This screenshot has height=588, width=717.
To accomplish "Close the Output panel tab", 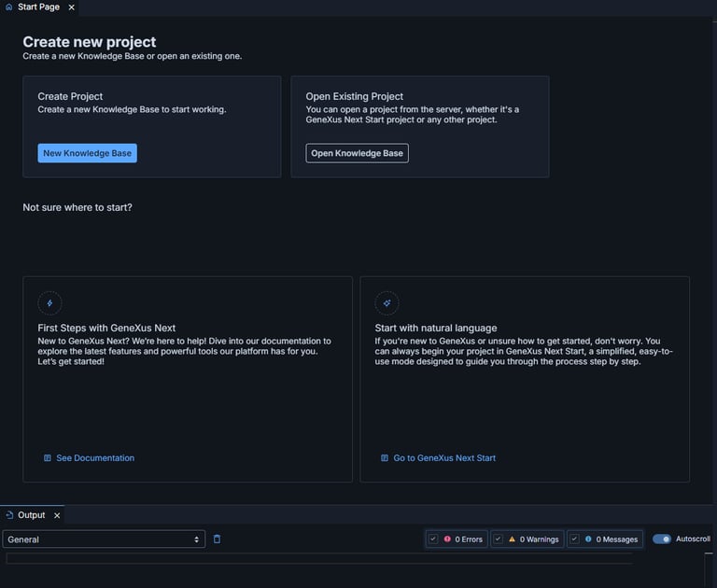I will (x=57, y=515).
